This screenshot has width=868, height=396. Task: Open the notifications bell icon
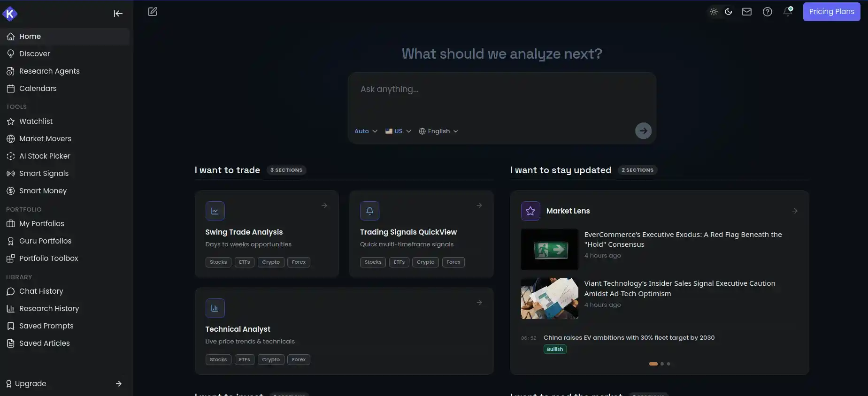pyautogui.click(x=788, y=12)
